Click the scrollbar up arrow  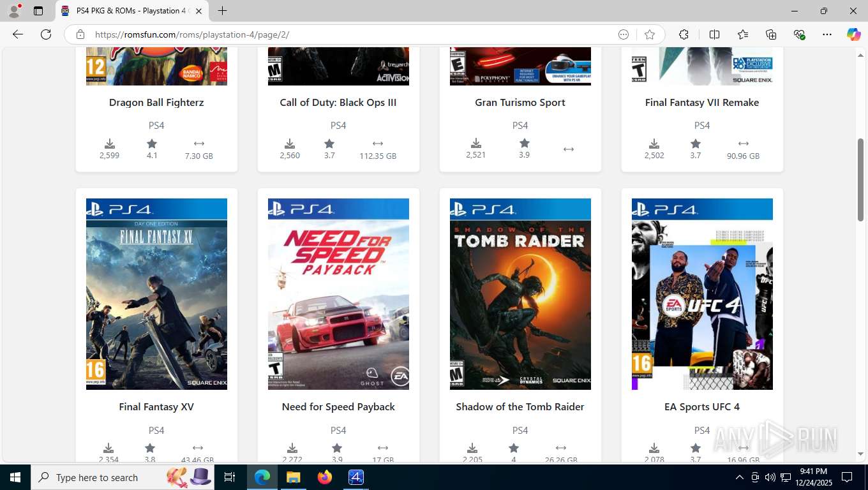(x=860, y=56)
